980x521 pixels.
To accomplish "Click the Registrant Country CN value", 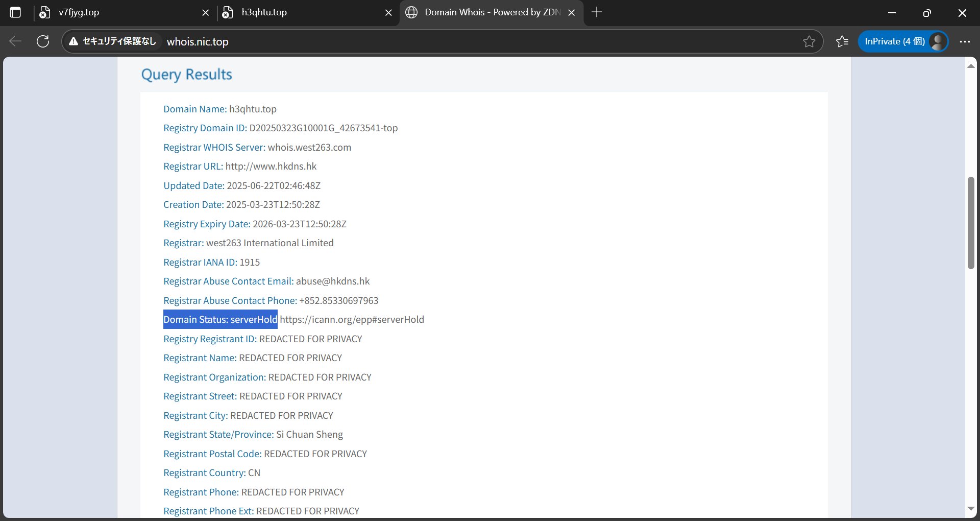I will click(x=254, y=473).
